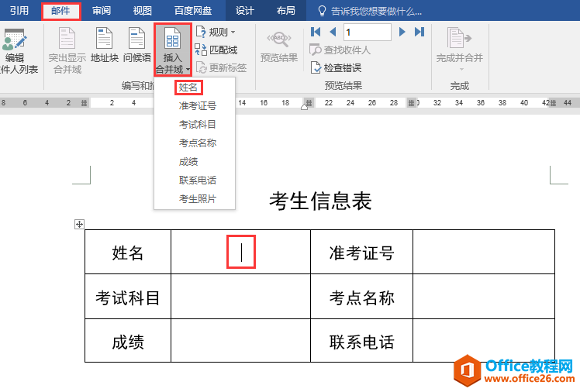Click 查找收件人 find recipient
Image resolution: width=580 pixels, height=392 pixels.
coord(340,50)
